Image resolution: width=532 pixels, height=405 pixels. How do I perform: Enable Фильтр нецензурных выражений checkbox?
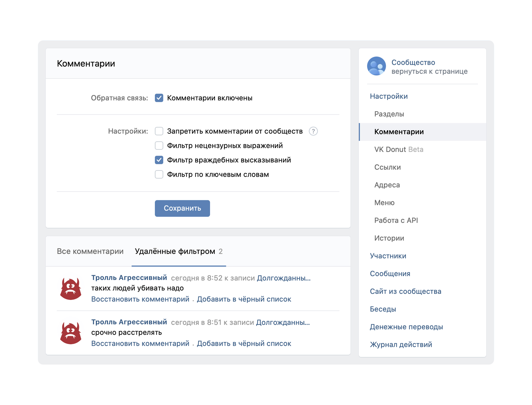click(x=159, y=146)
